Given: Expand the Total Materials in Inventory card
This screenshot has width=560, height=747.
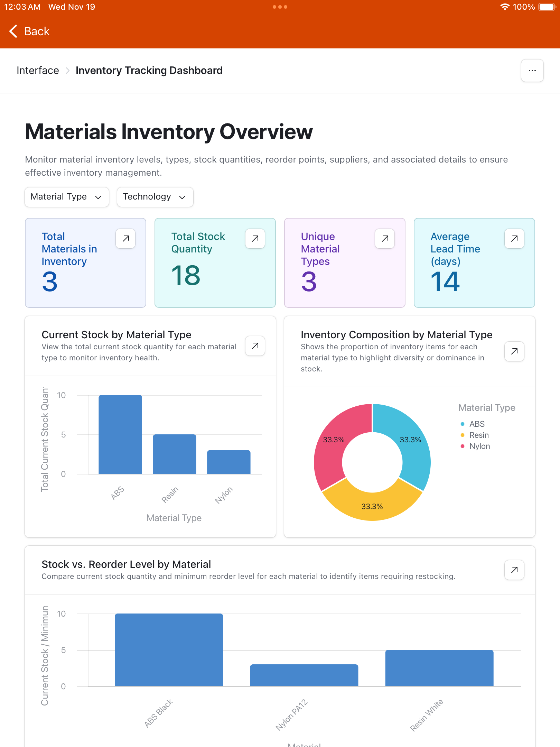Looking at the screenshot, I should pos(125,239).
